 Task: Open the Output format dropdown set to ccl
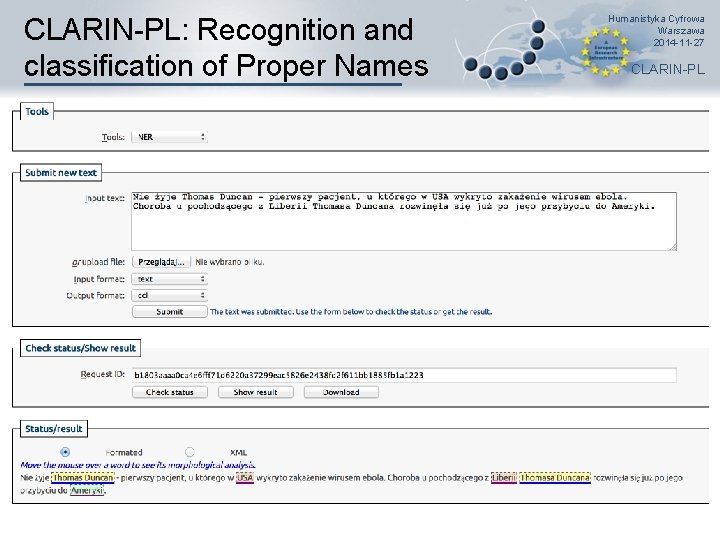click(x=169, y=295)
